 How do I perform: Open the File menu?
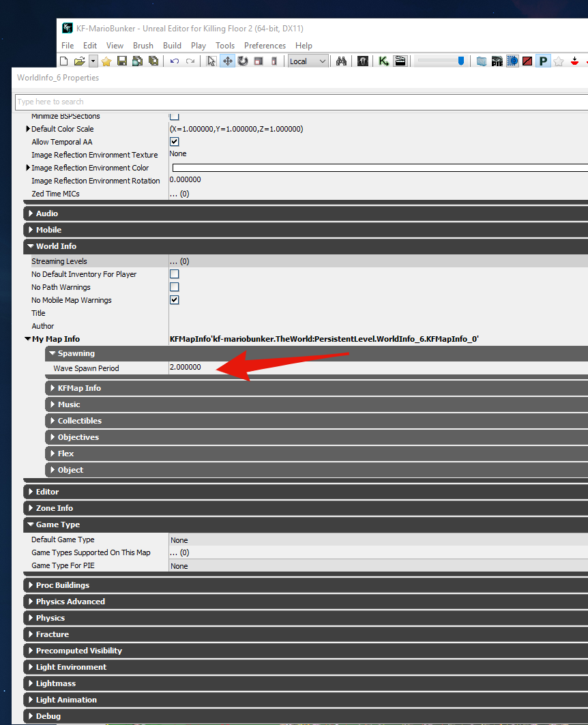point(68,45)
